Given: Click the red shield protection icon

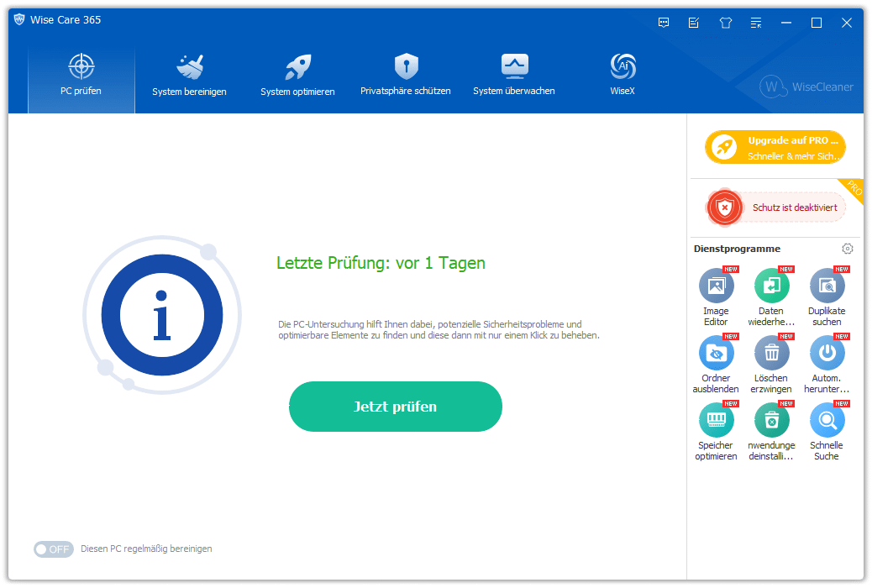Looking at the screenshot, I should 725,207.
